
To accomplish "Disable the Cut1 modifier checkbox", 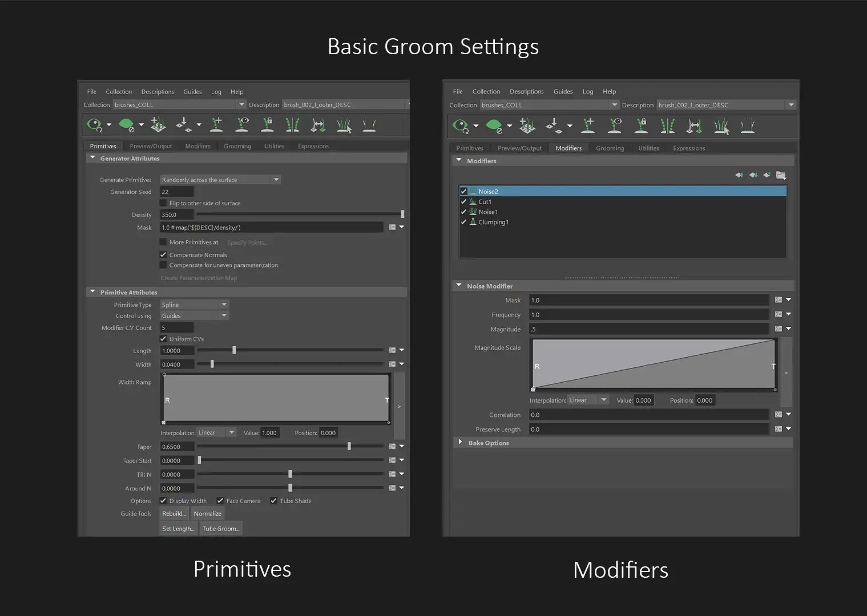I will coord(464,202).
